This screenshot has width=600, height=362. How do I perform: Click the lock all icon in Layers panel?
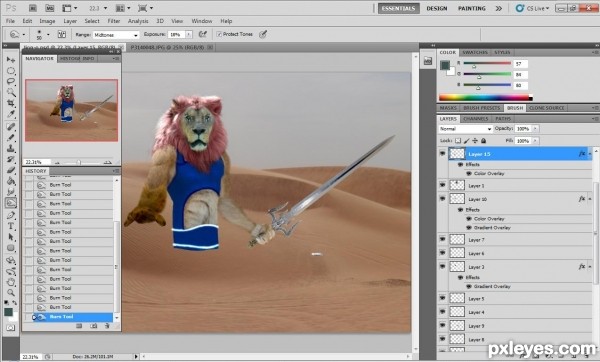[x=484, y=141]
